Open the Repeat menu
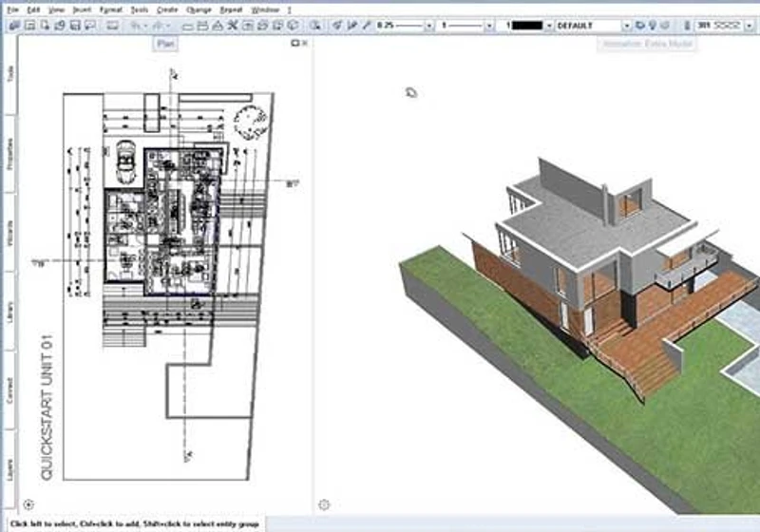The width and height of the screenshot is (760, 532). pos(231,9)
